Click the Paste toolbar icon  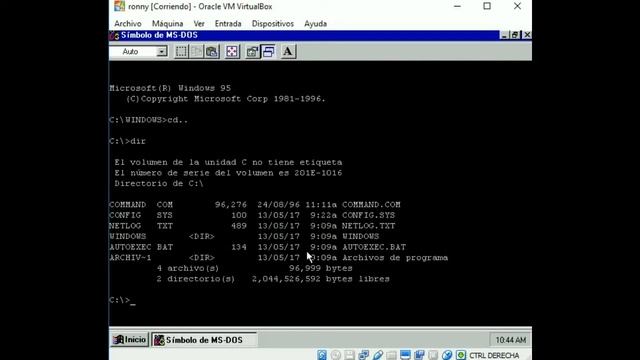point(212,51)
